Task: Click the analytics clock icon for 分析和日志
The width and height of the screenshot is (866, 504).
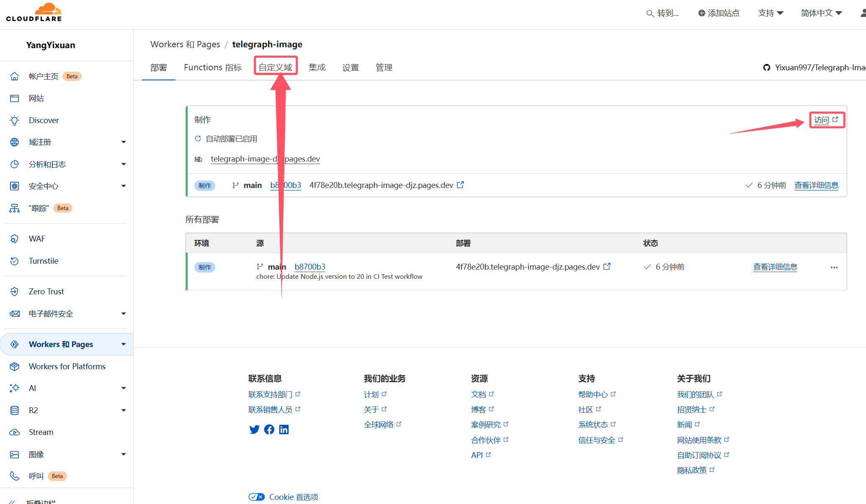Action: click(15, 164)
